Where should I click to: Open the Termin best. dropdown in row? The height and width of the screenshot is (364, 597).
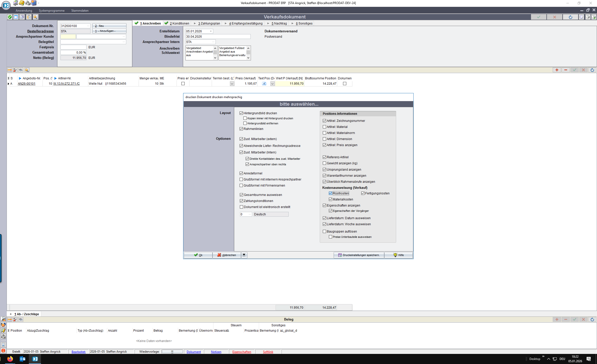tap(232, 84)
